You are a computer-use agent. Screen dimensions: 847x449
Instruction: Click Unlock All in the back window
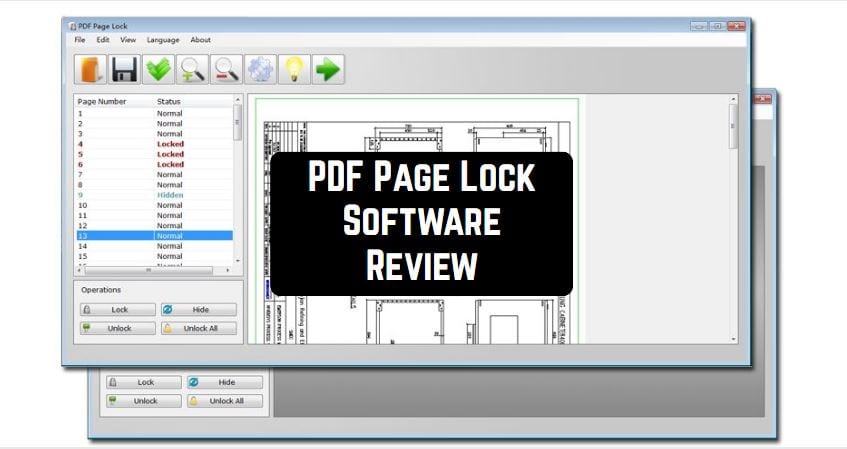[x=225, y=401]
